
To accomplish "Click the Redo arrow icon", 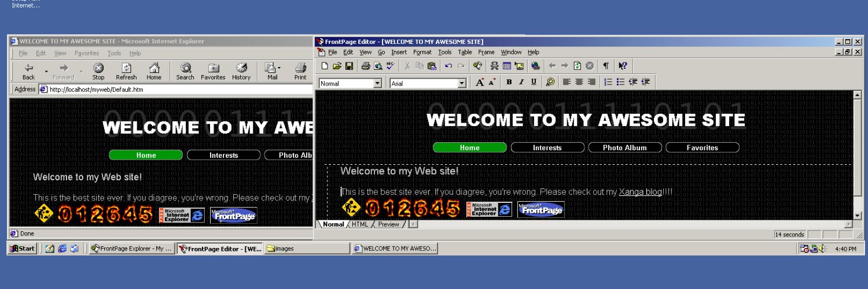I will [x=461, y=66].
